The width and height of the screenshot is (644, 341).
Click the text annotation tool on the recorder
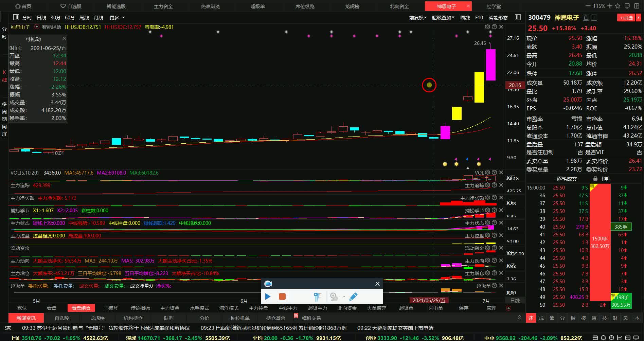click(x=317, y=297)
